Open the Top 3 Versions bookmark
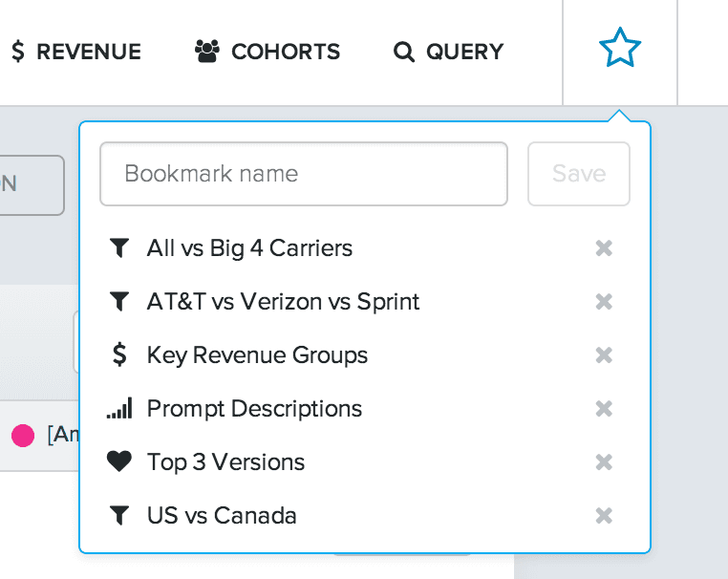This screenshot has width=728, height=579. point(225,462)
